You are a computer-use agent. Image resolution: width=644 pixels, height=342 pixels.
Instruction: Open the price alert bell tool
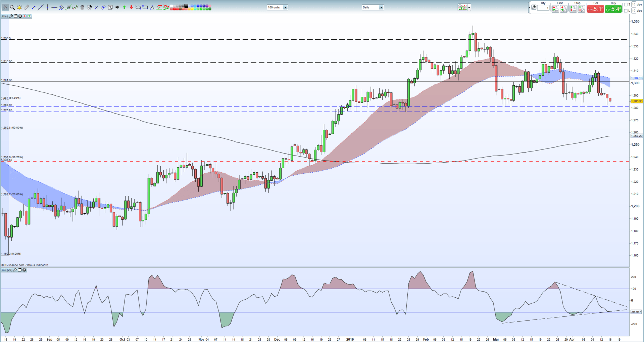click(x=19, y=7)
